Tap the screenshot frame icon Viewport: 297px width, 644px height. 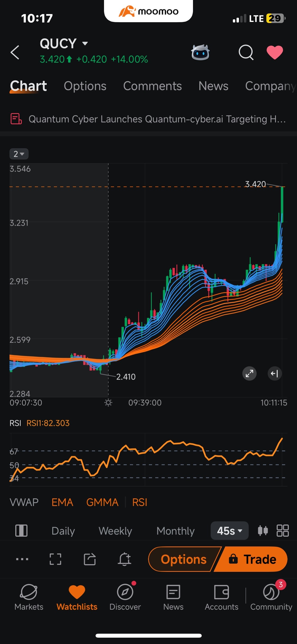[x=55, y=559]
